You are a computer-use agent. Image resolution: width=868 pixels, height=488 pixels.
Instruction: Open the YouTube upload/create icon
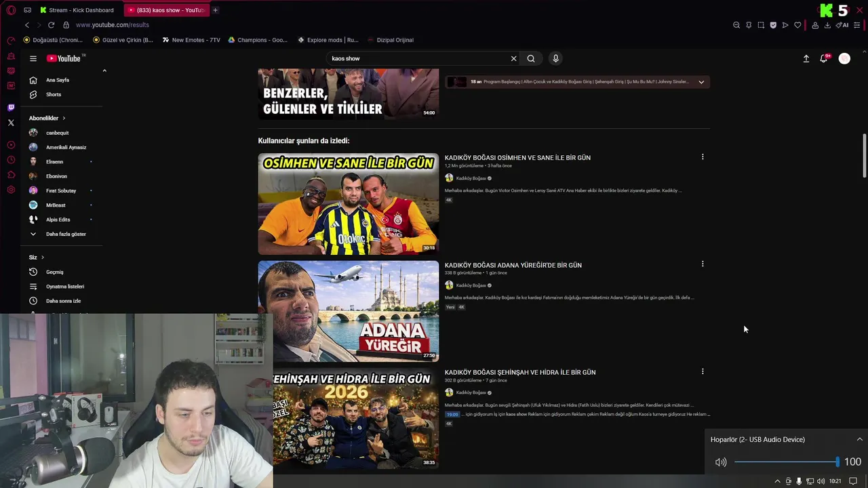[x=806, y=58]
